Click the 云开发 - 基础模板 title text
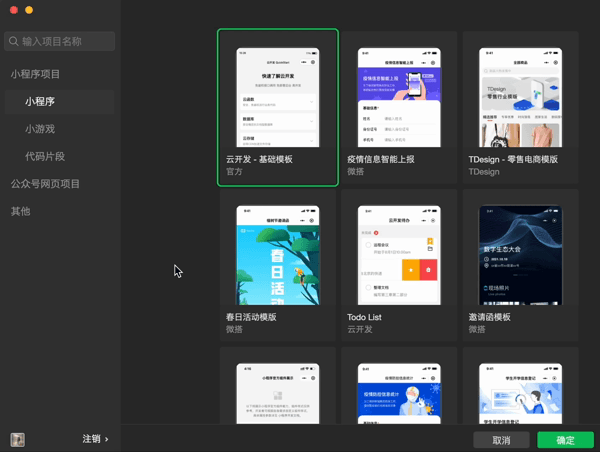 click(259, 160)
